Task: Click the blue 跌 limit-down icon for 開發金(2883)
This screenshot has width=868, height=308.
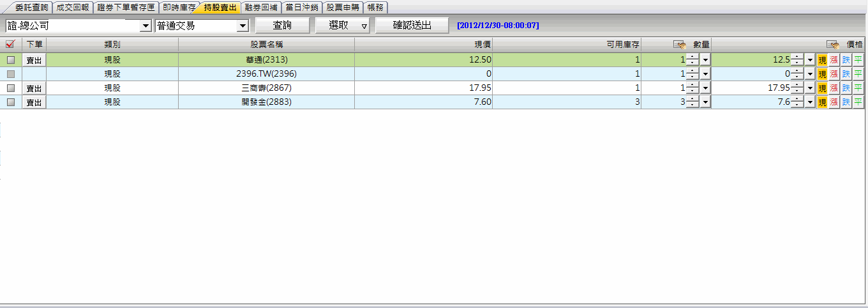Action: pyautogui.click(x=846, y=102)
